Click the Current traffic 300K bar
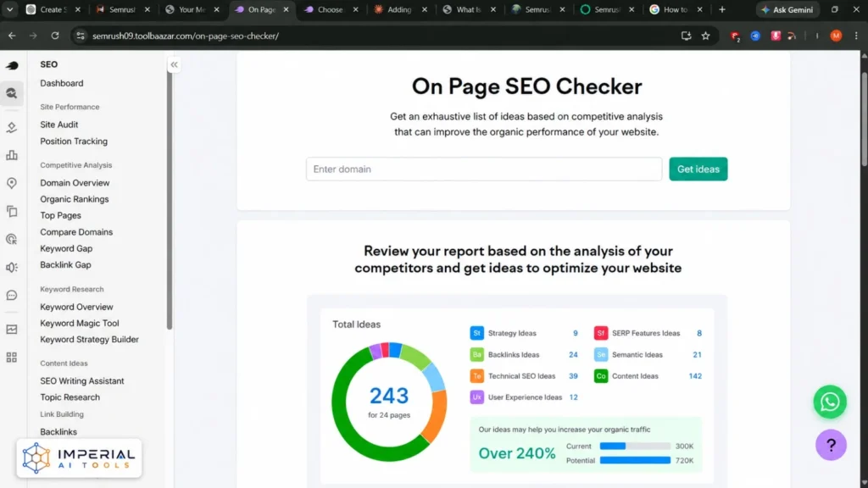 [x=635, y=446]
